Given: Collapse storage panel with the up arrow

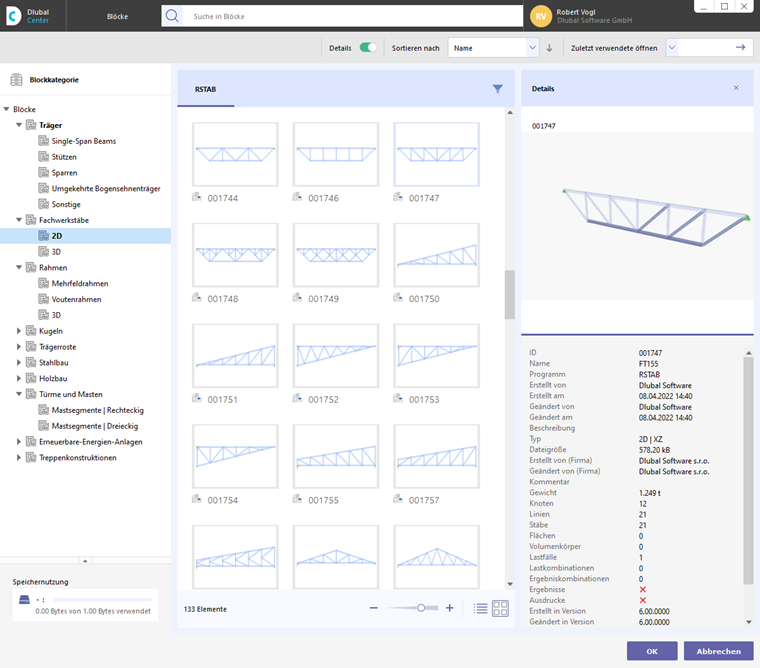Looking at the screenshot, I should (x=85, y=560).
